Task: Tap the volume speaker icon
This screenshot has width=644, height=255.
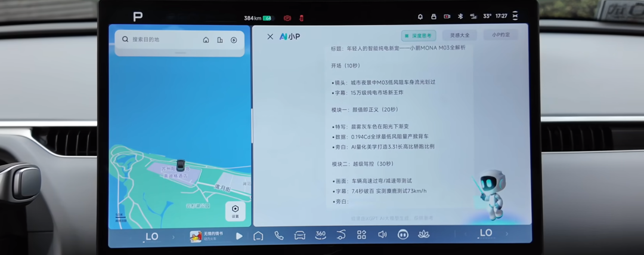Action: (x=382, y=235)
